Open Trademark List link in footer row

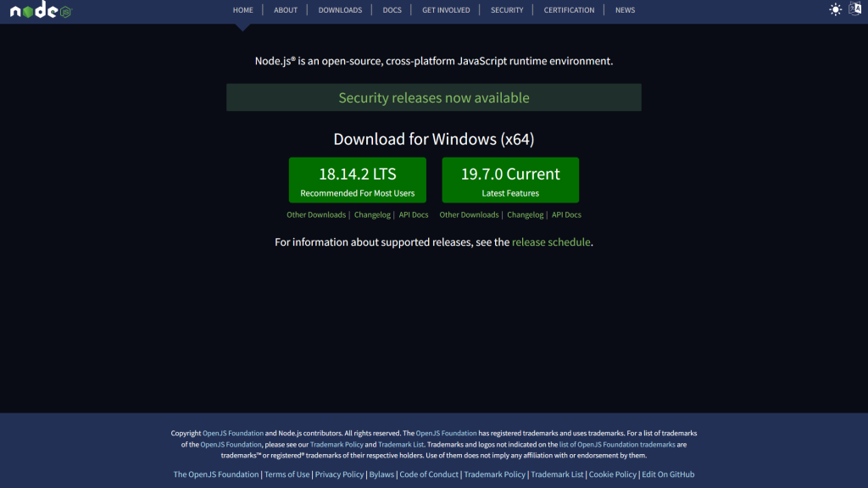tap(557, 474)
